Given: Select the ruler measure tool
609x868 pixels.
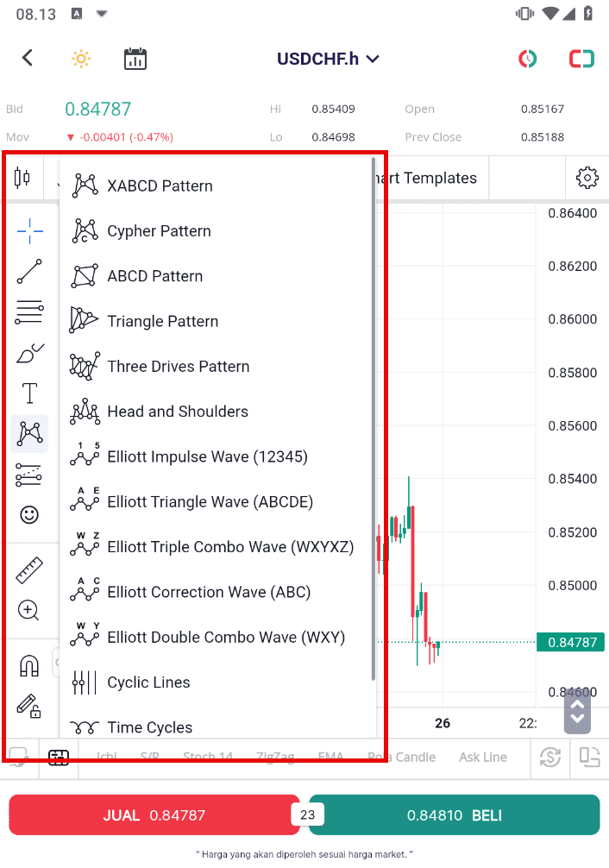Looking at the screenshot, I should pyautogui.click(x=29, y=570).
